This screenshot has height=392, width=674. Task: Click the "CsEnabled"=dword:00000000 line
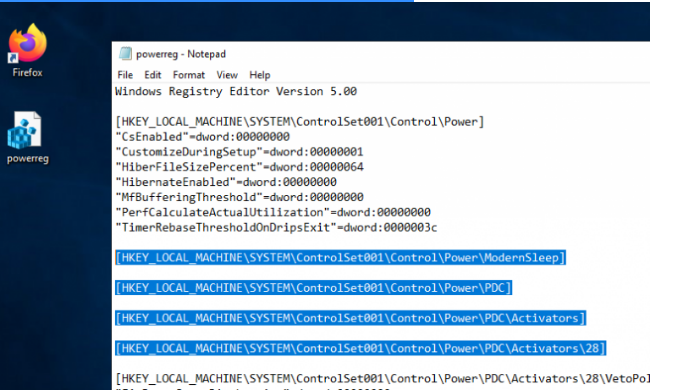202,137
